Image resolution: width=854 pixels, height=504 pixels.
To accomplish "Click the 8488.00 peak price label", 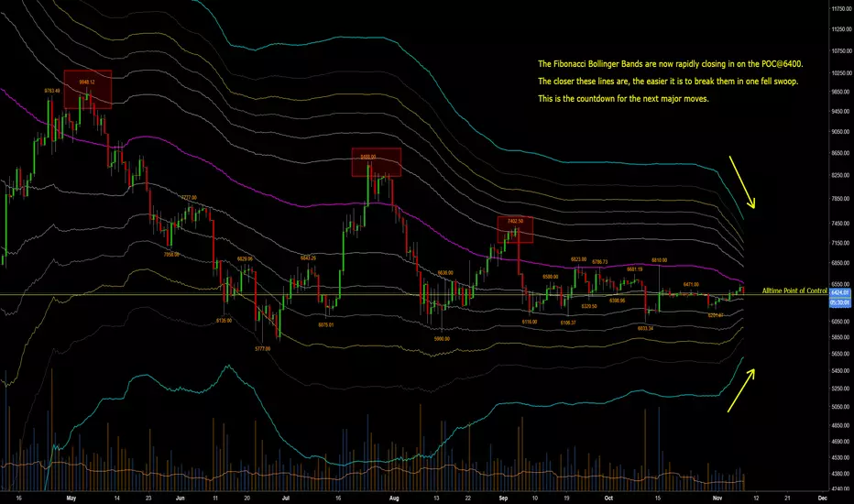I will coord(368,157).
